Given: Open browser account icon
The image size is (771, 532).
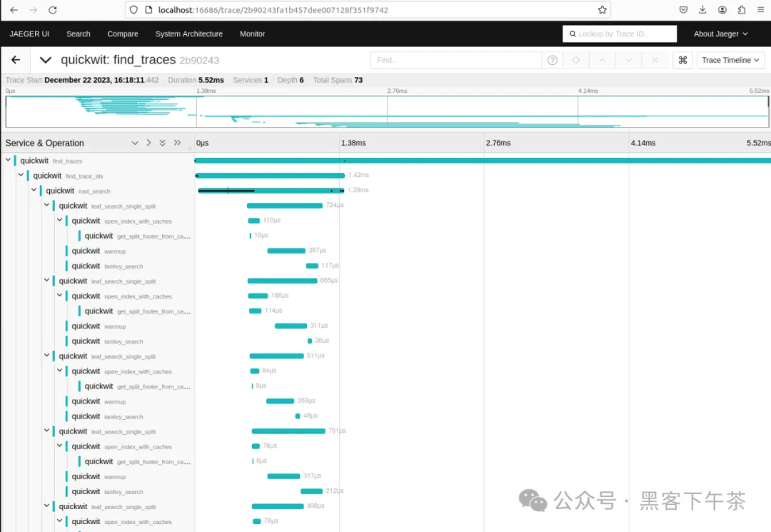Looking at the screenshot, I should pos(722,10).
